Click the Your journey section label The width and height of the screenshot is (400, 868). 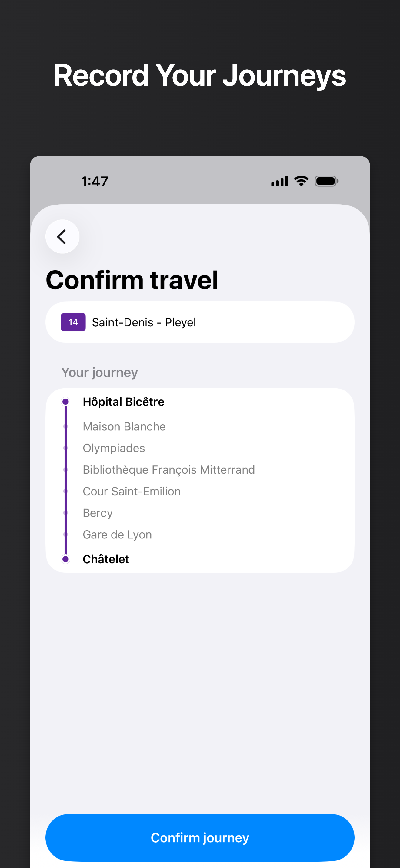click(x=99, y=373)
